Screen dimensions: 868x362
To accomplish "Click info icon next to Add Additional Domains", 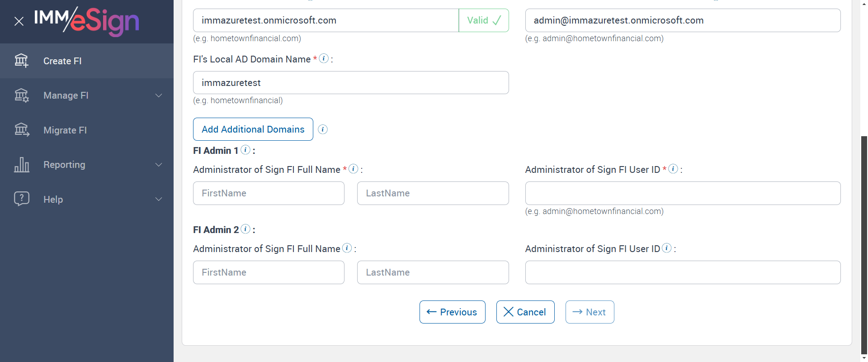I will (323, 129).
